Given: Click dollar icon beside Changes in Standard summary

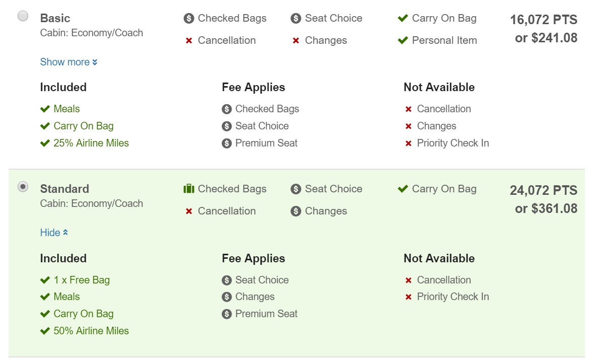Looking at the screenshot, I should point(295,211).
